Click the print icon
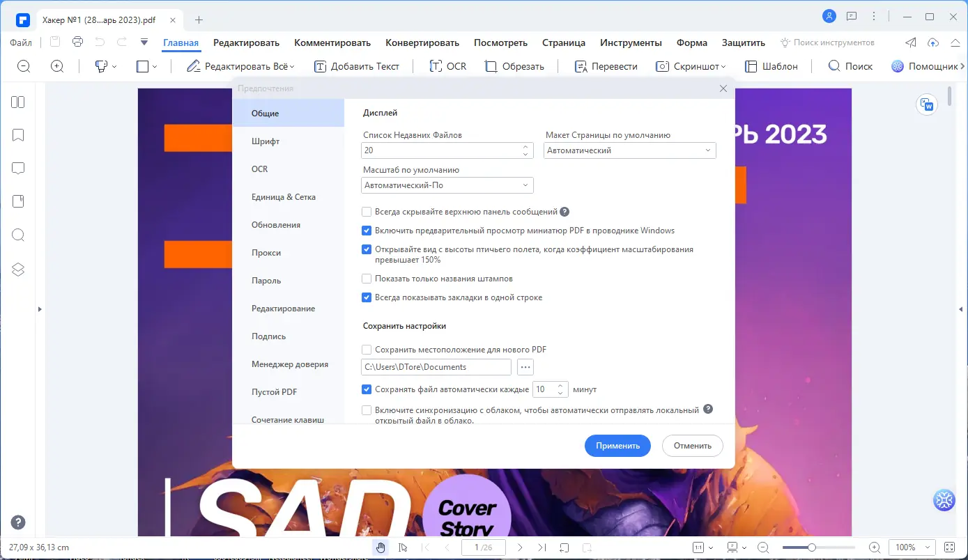This screenshot has width=968, height=560. click(x=77, y=42)
